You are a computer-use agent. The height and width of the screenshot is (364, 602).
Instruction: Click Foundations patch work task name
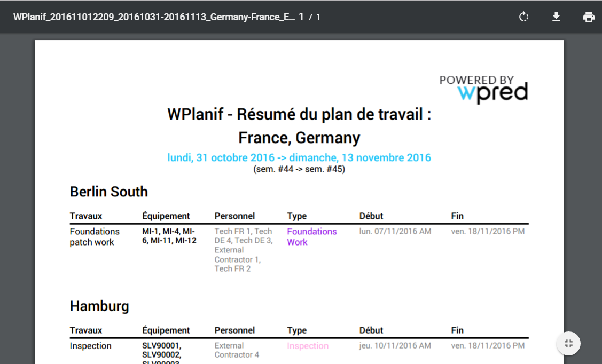(95, 236)
